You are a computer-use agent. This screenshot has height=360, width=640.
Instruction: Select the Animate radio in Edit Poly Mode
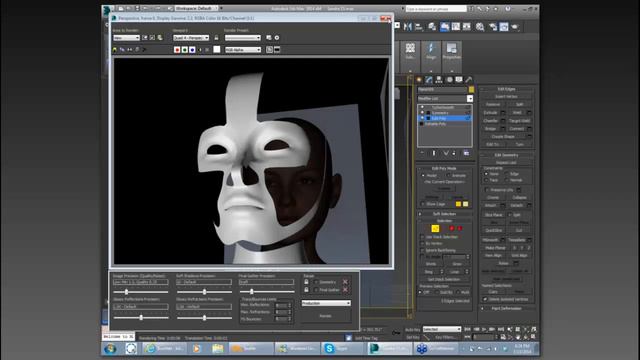pyautogui.click(x=449, y=176)
